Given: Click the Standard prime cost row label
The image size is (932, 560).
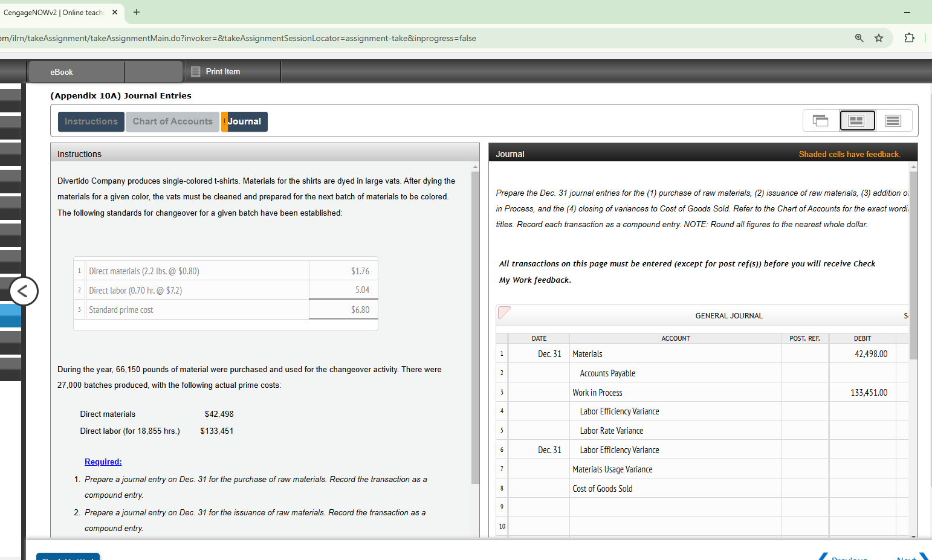Looking at the screenshot, I should [121, 310].
